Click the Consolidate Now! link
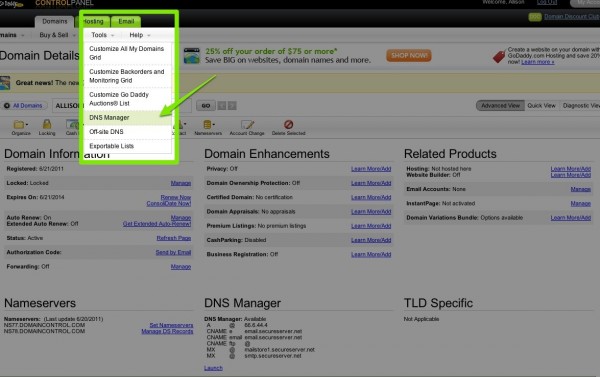The image size is (600, 377). click(x=168, y=203)
